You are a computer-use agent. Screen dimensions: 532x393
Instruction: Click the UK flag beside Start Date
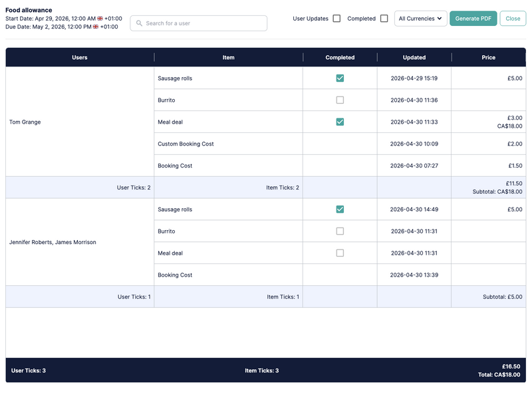(100, 19)
